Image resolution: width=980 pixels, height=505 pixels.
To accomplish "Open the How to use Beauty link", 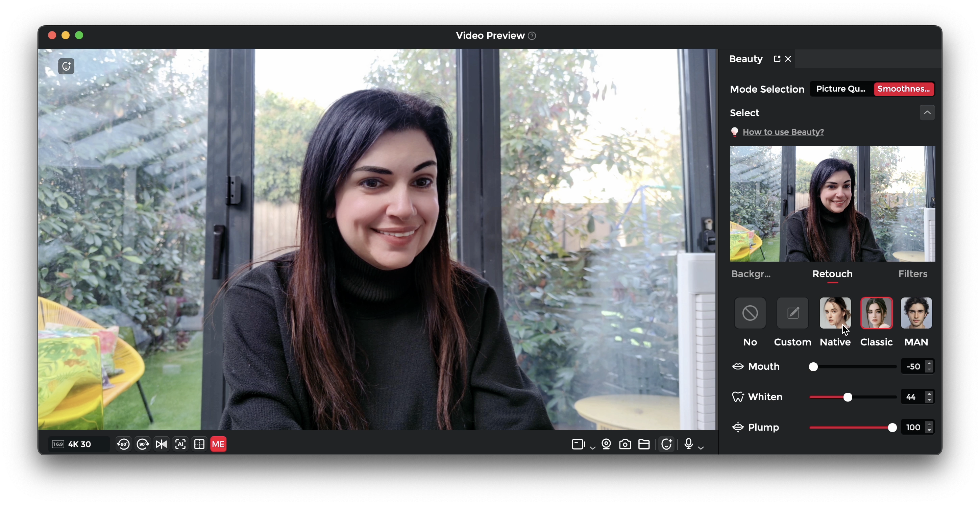I will click(x=783, y=132).
